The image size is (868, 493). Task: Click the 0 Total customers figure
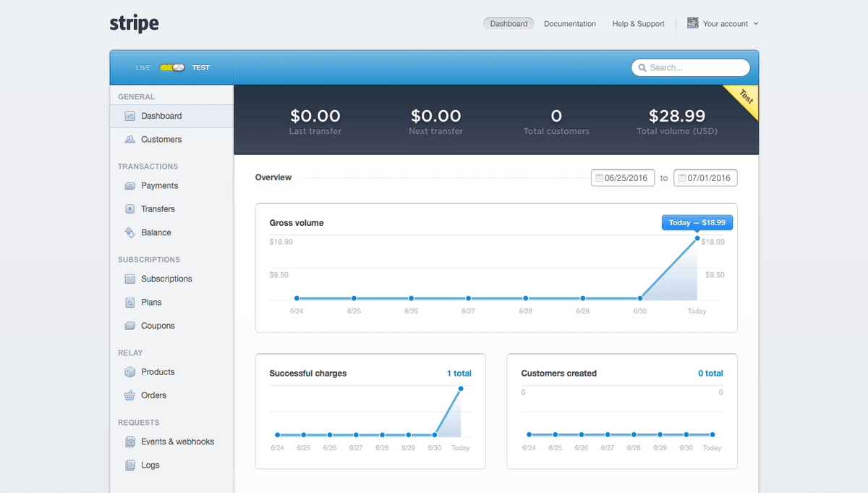click(556, 116)
